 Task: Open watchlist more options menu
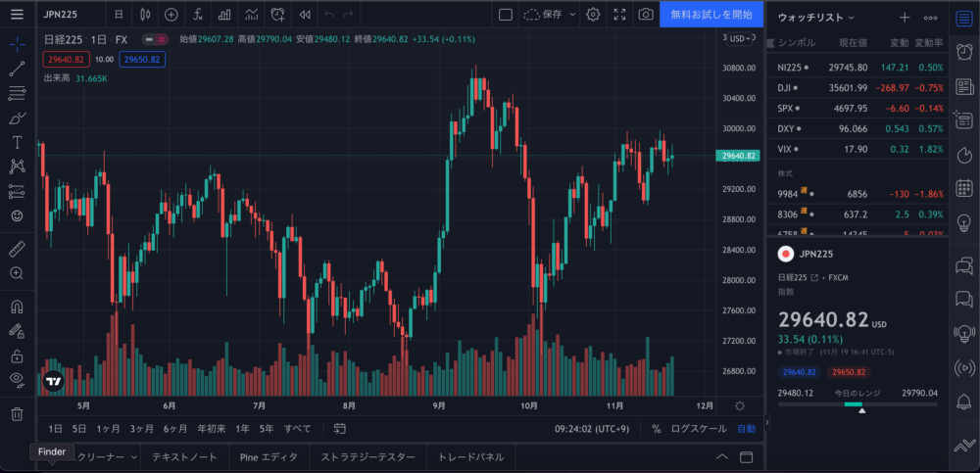[931, 18]
